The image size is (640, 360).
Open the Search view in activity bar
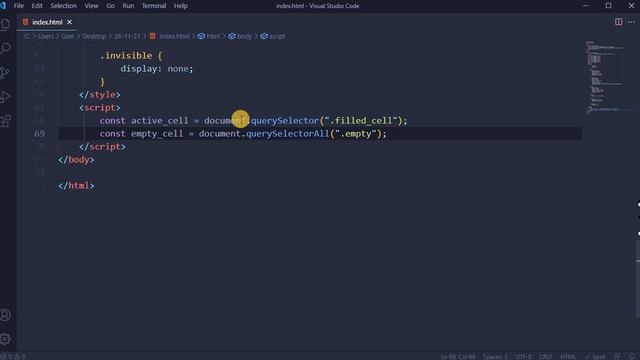point(5,49)
